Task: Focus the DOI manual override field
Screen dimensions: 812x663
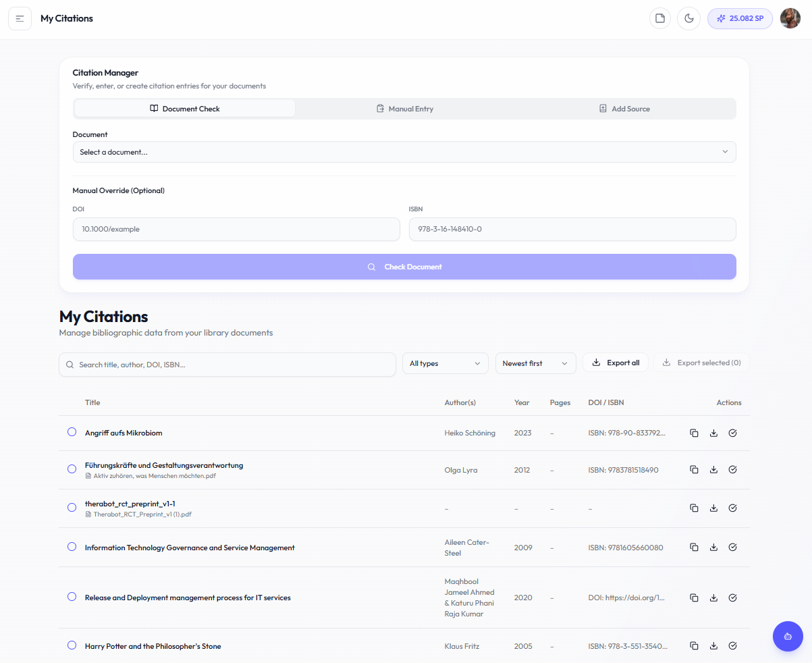Action: point(236,229)
